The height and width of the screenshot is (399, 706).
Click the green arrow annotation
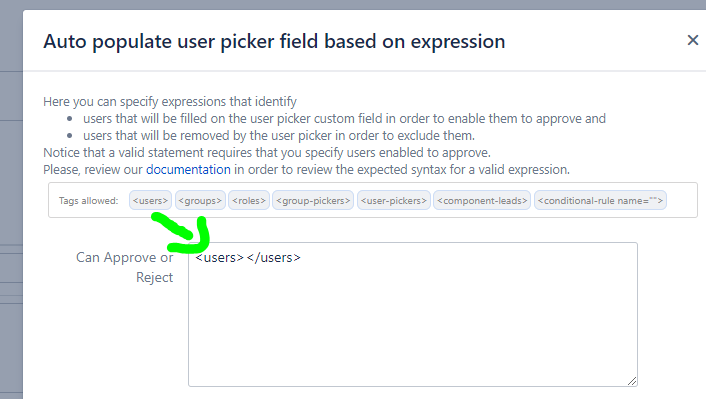point(184,233)
